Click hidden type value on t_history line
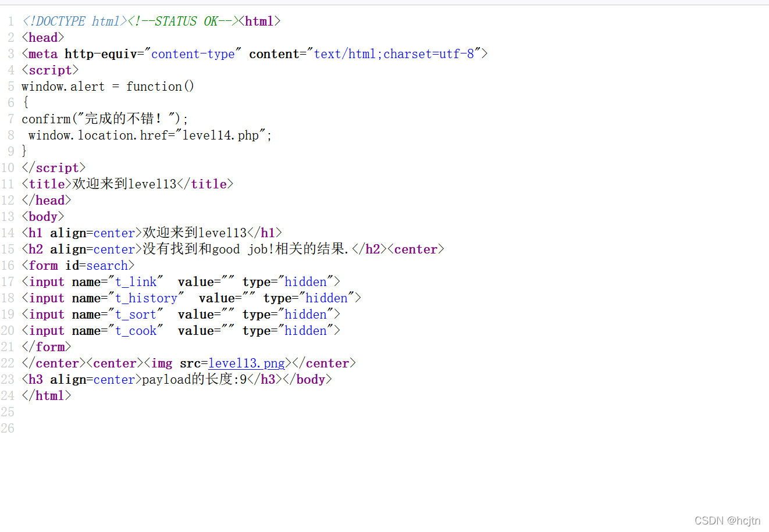This screenshot has width=769, height=532. coord(327,298)
